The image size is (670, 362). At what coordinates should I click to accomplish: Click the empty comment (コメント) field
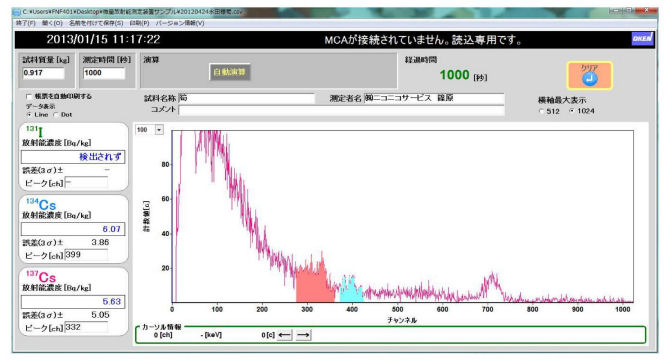[x=341, y=110]
